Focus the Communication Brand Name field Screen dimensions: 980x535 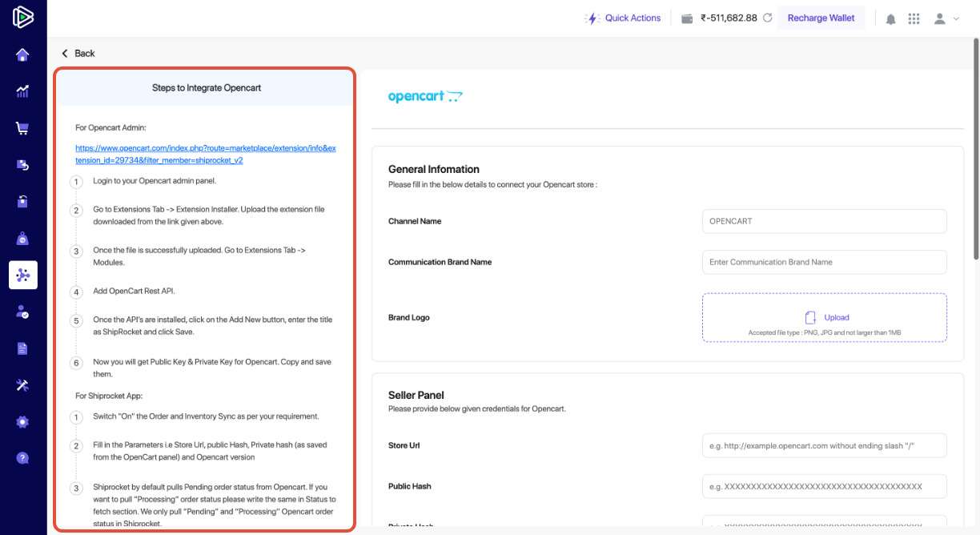click(x=825, y=262)
